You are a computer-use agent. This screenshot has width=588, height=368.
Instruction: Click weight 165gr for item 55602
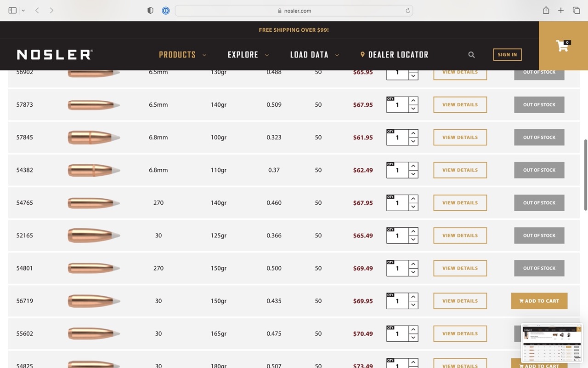click(219, 333)
